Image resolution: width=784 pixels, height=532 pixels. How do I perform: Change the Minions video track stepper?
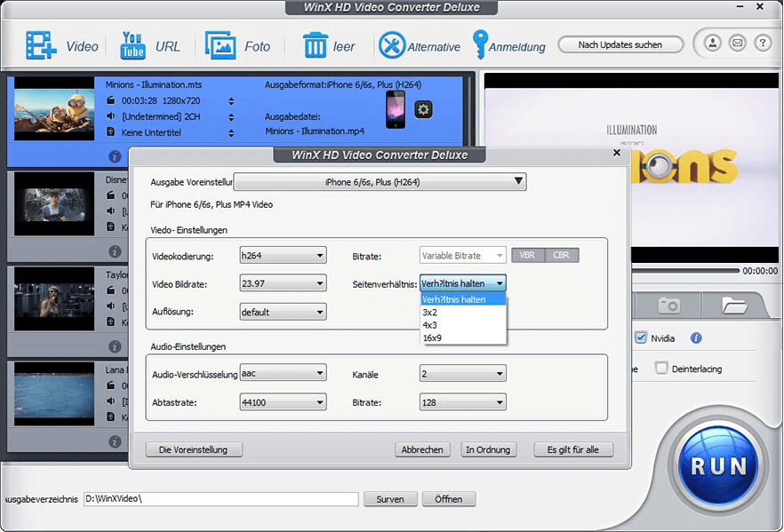pos(231,101)
